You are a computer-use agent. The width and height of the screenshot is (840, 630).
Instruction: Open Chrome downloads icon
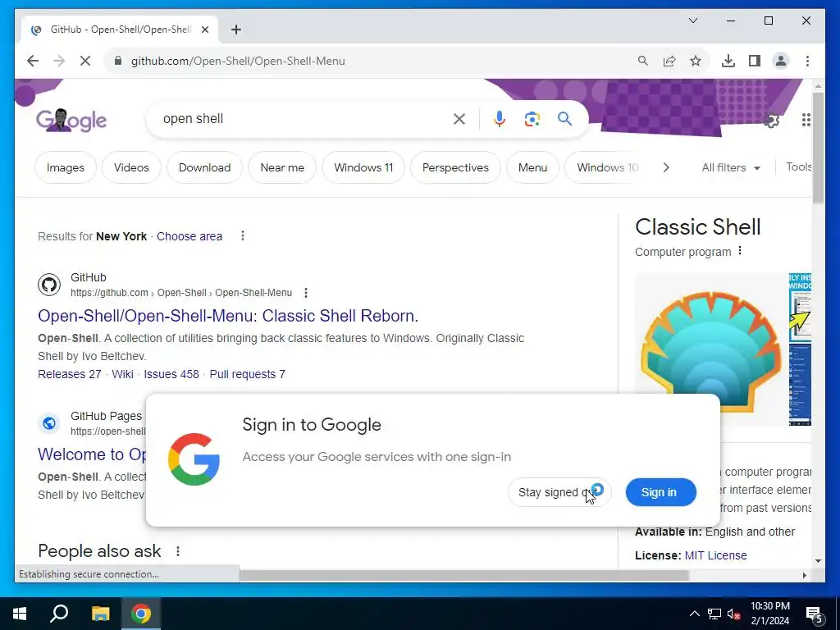point(728,61)
